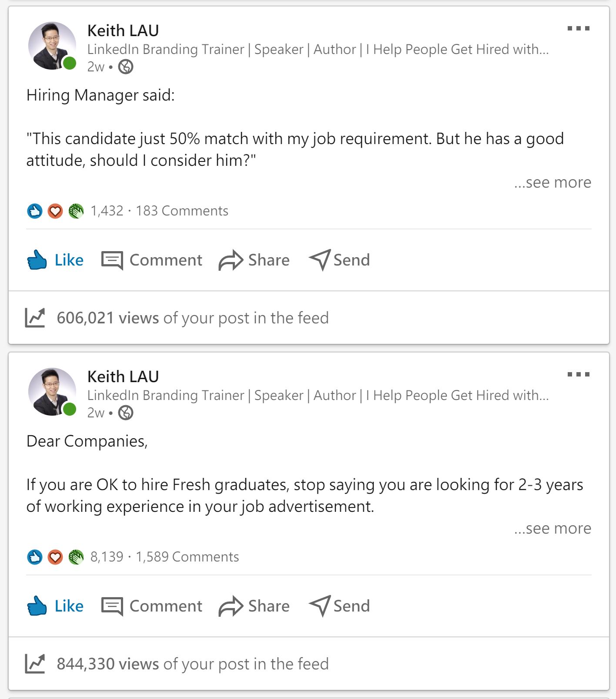Send the Dear Companies post privately
This screenshot has width=616, height=699.
[x=339, y=606]
